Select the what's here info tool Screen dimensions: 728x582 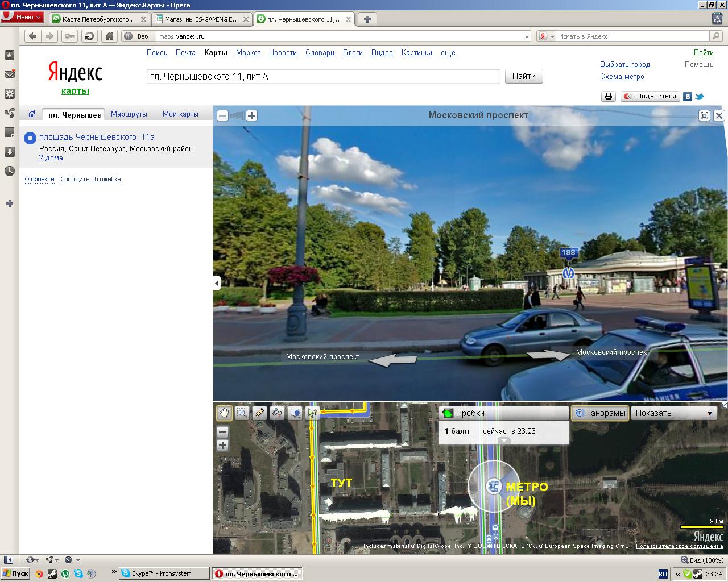[312, 413]
